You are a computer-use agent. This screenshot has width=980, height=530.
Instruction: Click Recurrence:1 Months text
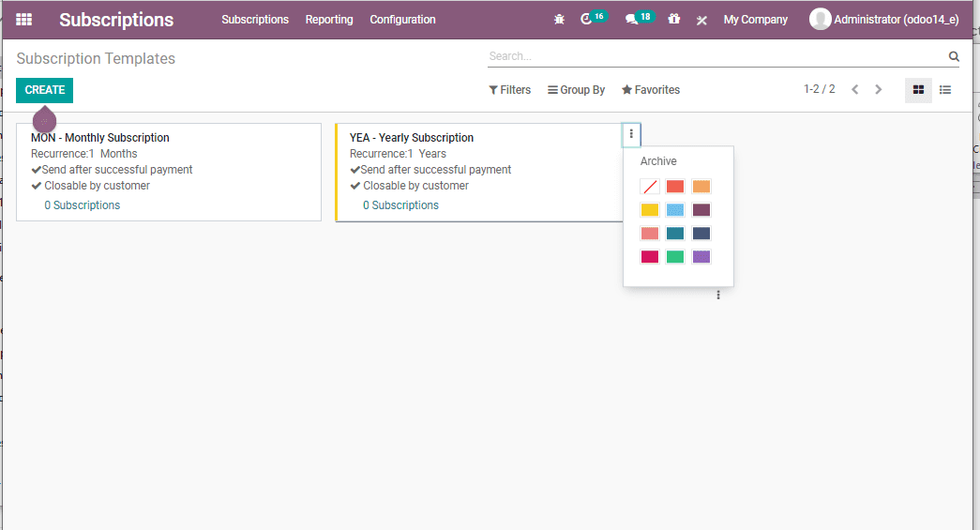pyautogui.click(x=83, y=154)
